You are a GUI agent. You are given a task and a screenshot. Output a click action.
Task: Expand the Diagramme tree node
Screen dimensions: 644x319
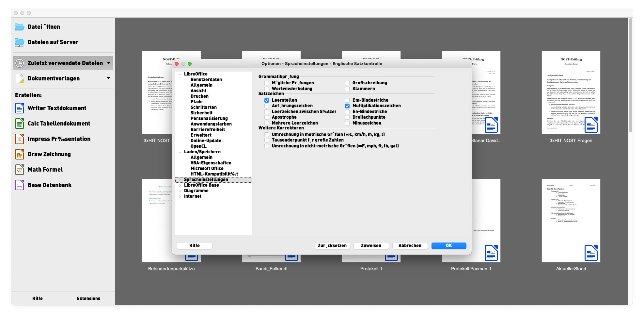click(180, 191)
